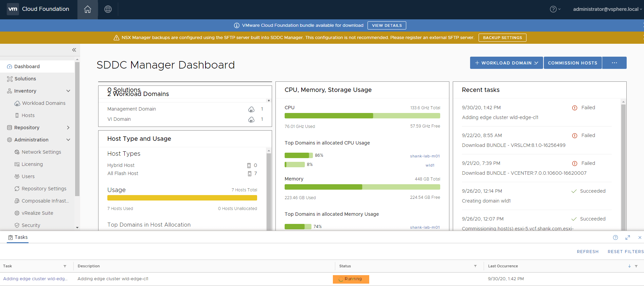
Task: Click the vRealize Suite icon
Action: (x=17, y=213)
